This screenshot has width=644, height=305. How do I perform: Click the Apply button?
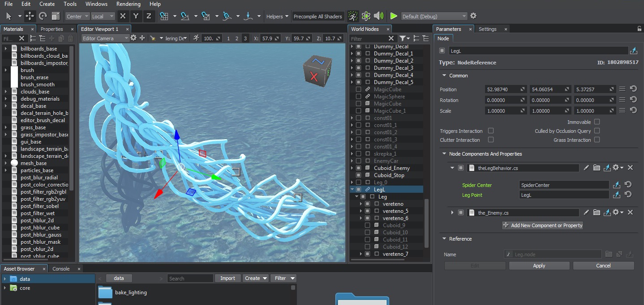coord(539,266)
